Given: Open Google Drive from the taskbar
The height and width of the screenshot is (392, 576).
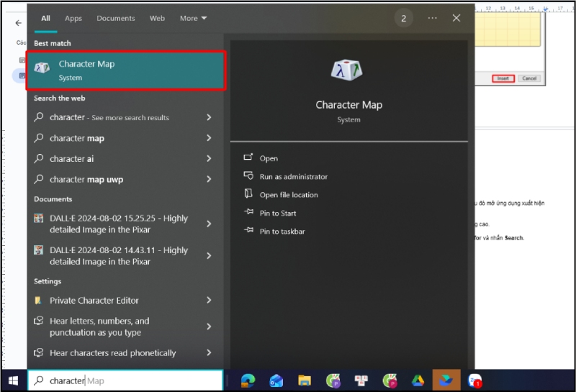Looking at the screenshot, I should coord(418,380).
